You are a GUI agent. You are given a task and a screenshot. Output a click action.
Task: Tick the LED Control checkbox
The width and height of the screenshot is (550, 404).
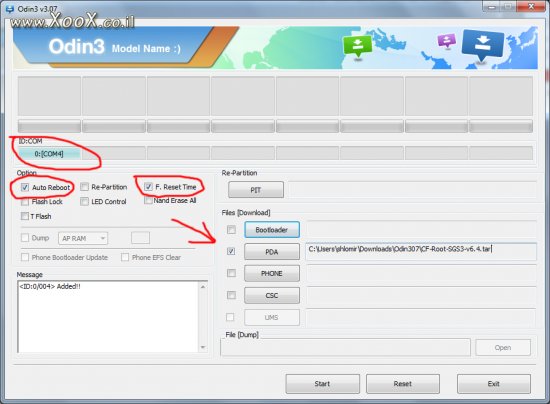[84, 202]
